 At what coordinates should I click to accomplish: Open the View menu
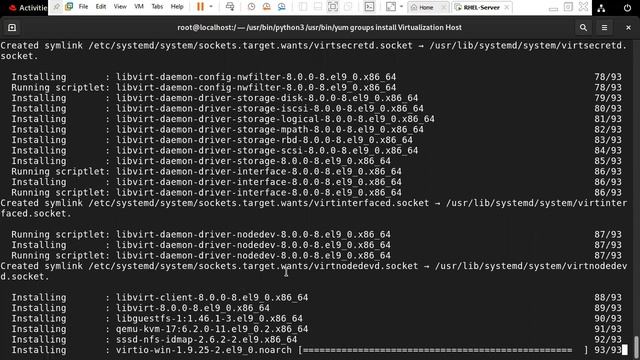[x=120, y=7]
